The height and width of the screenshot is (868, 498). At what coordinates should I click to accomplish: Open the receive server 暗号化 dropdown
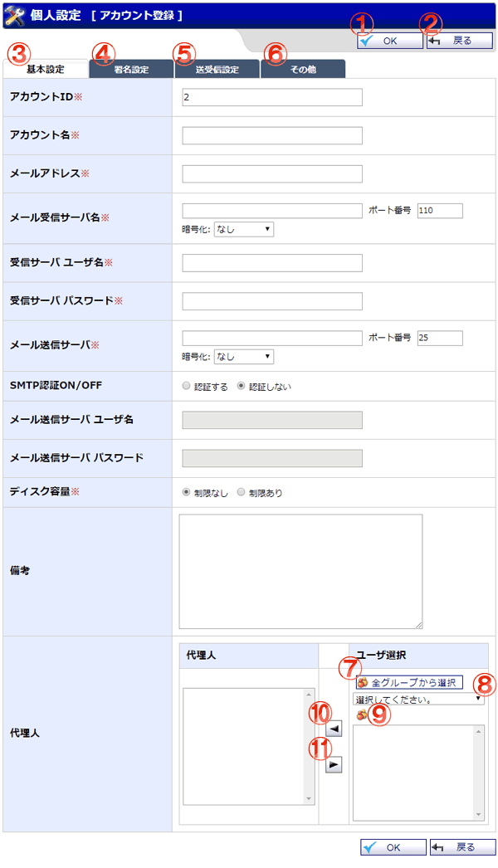[244, 229]
